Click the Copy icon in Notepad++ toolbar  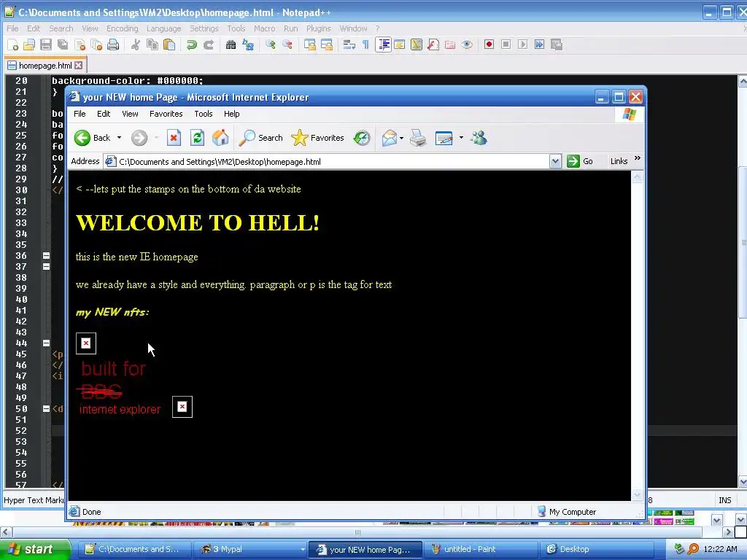tap(152, 44)
